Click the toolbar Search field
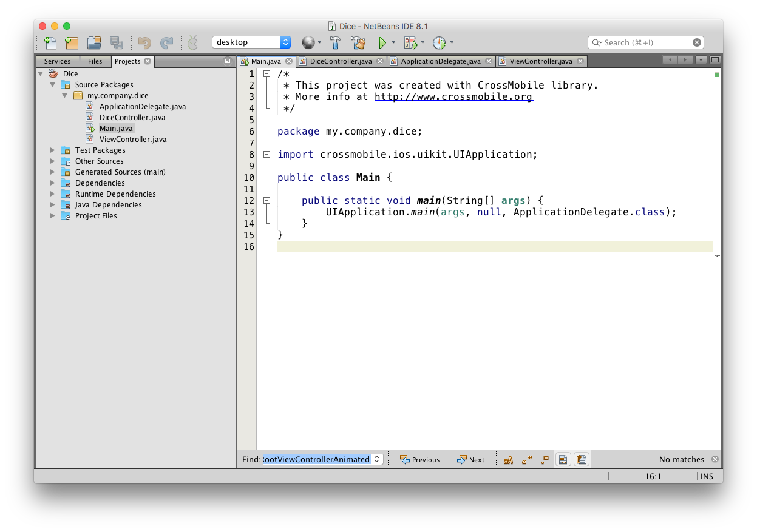Image resolution: width=757 pixels, height=532 pixels. tap(645, 42)
